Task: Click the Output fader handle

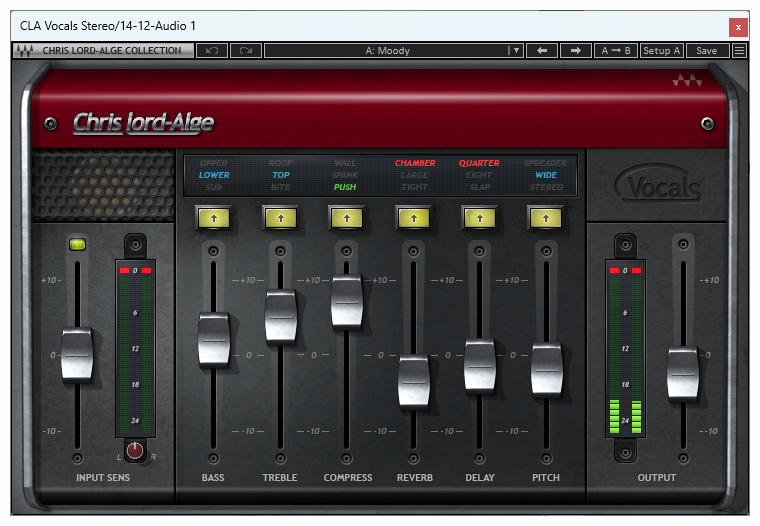Action: point(683,374)
